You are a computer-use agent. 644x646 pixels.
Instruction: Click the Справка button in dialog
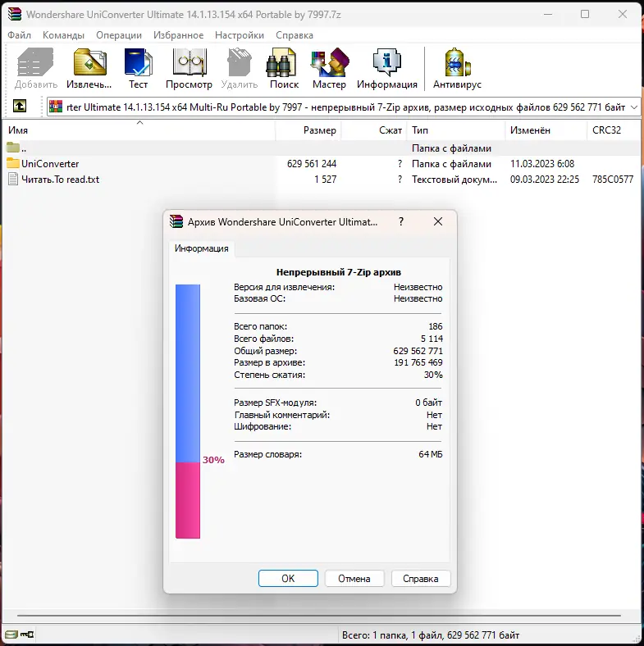point(421,579)
